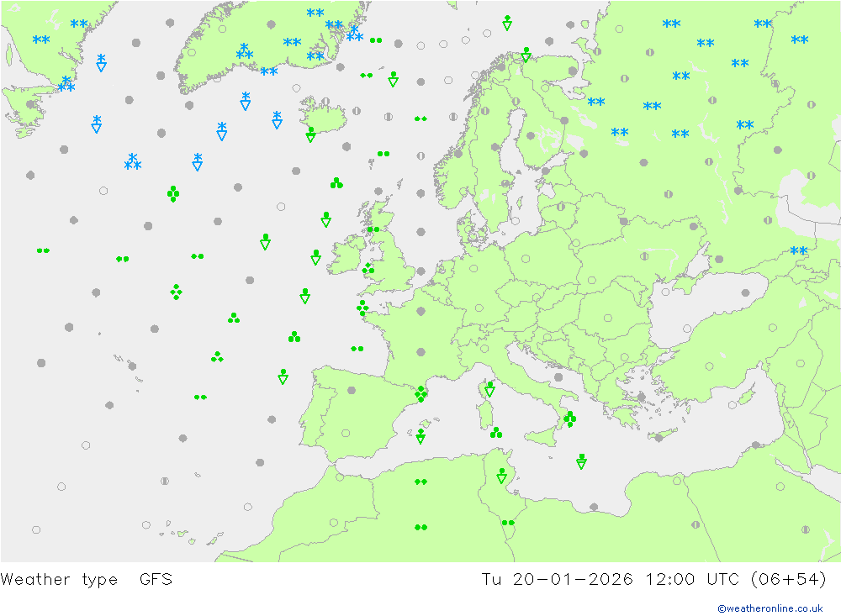This screenshot has height=616, width=841.
Task: Open the weatheronline.co.uk copyright link
Action: tap(770, 608)
